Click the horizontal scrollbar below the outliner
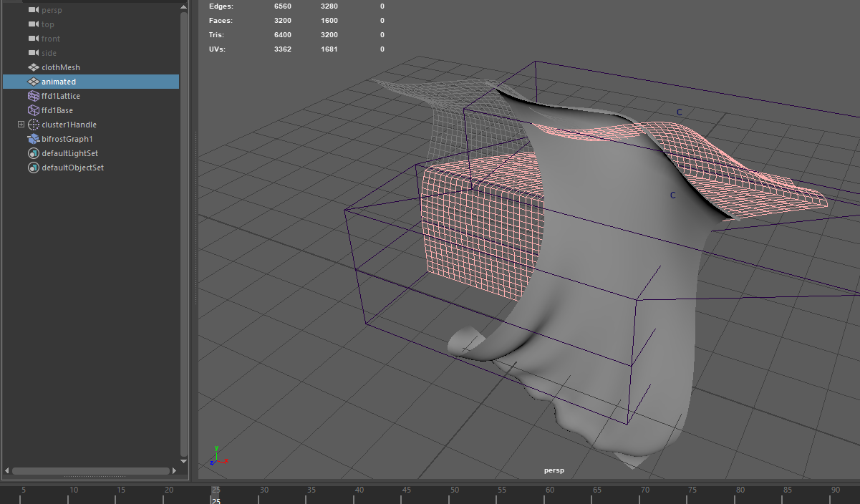 pyautogui.click(x=90, y=471)
